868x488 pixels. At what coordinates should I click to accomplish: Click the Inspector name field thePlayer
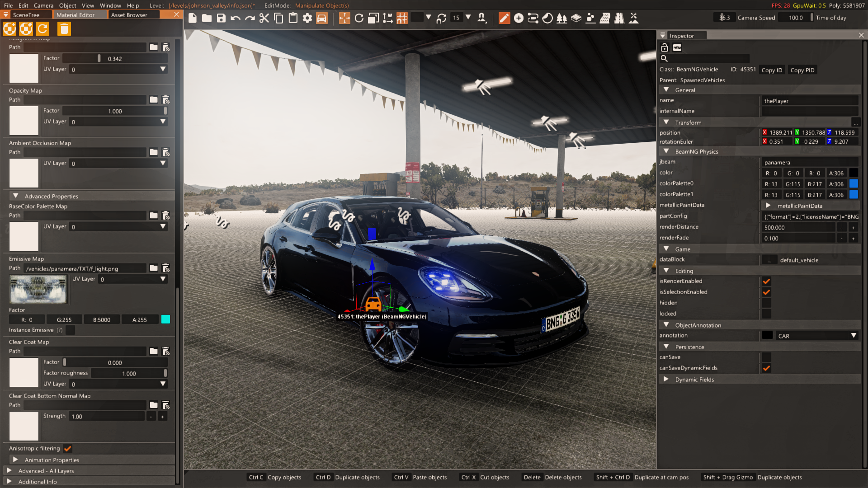(x=810, y=101)
